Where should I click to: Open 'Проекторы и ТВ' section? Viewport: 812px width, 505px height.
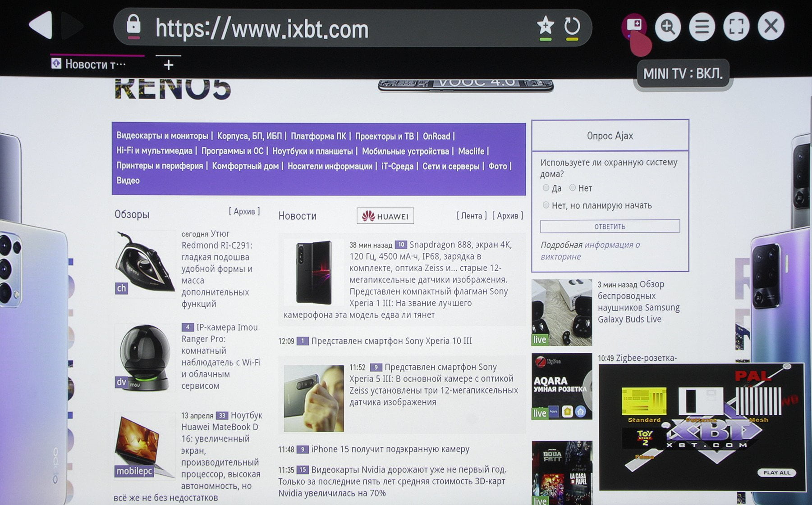click(384, 136)
